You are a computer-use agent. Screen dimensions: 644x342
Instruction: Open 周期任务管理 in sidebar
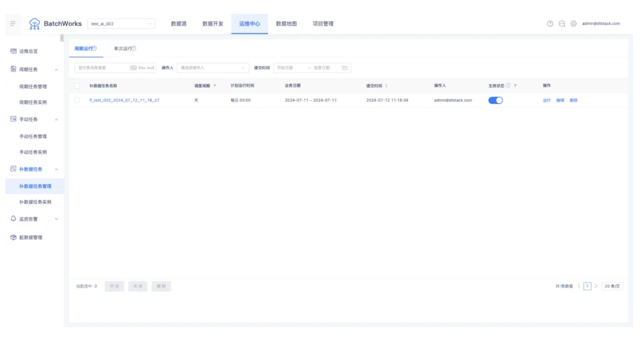[33, 86]
